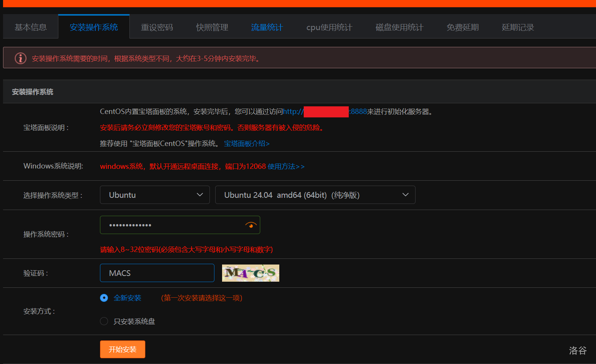Image resolution: width=596 pixels, height=364 pixels.
Task: Open the 免费延期 tab
Action: [x=462, y=27]
